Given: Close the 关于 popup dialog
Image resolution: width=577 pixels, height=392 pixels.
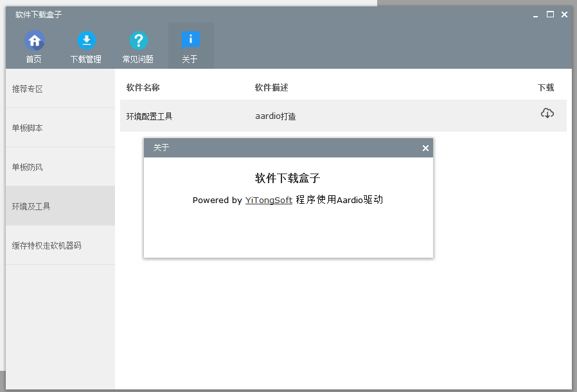Looking at the screenshot, I should coord(425,148).
